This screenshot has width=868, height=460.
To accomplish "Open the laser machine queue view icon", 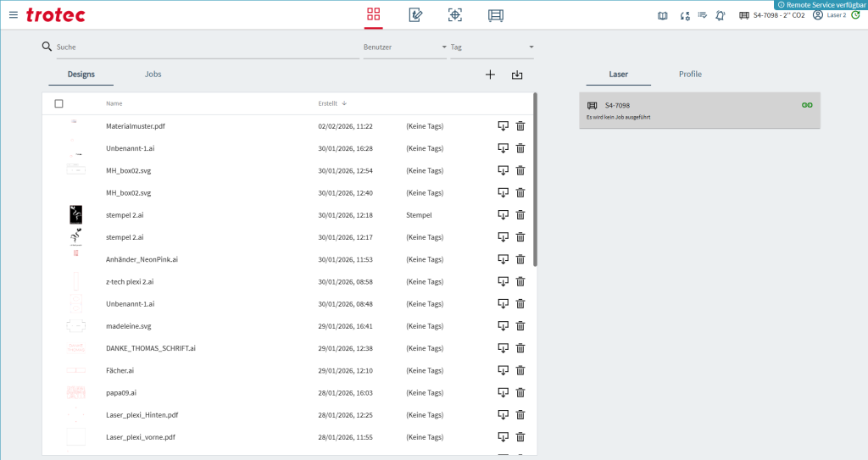I will 496,14.
